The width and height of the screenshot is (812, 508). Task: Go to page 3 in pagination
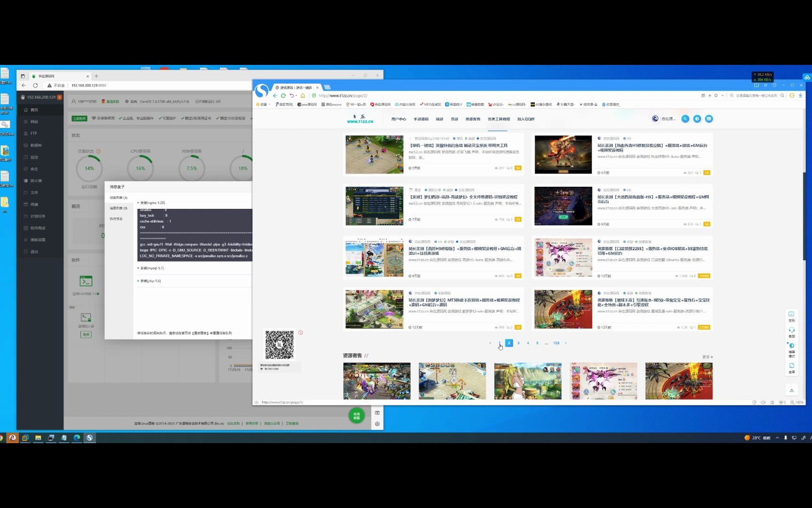[x=518, y=343]
